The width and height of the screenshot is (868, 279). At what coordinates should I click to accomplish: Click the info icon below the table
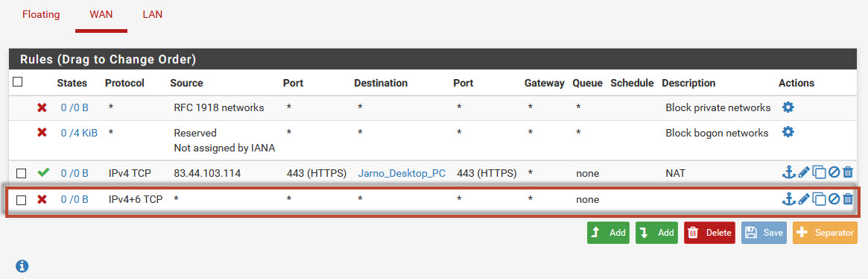coord(22,266)
